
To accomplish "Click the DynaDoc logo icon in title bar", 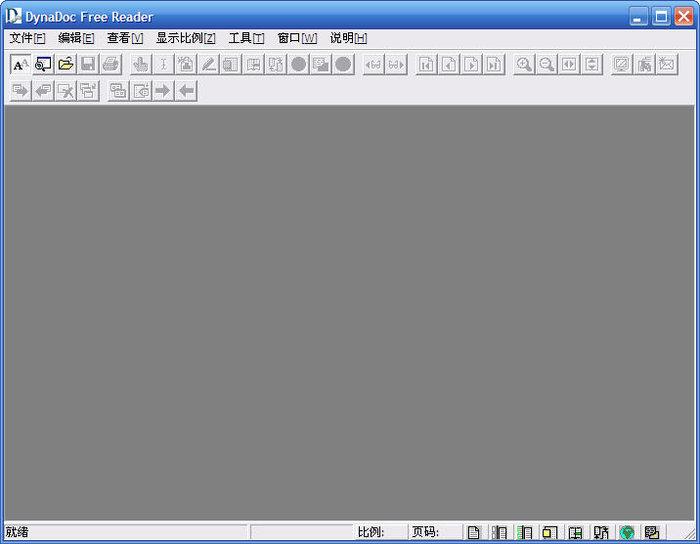I will coord(13,17).
